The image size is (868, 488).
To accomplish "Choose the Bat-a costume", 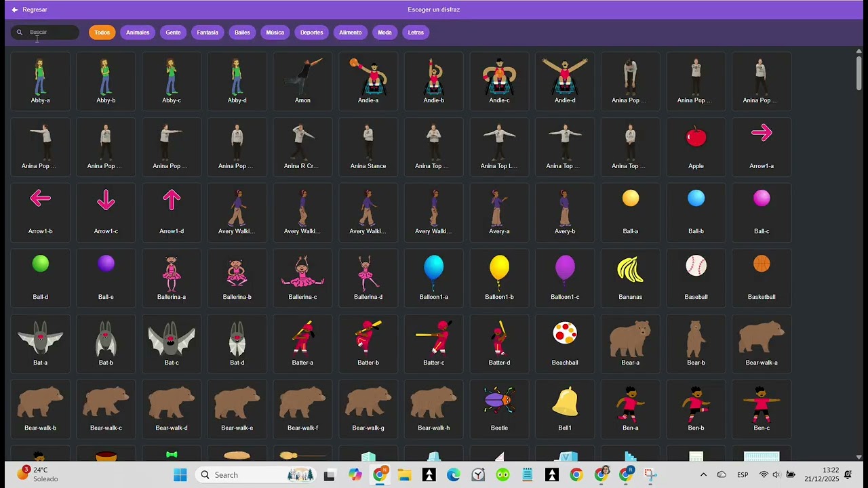I will (x=41, y=344).
